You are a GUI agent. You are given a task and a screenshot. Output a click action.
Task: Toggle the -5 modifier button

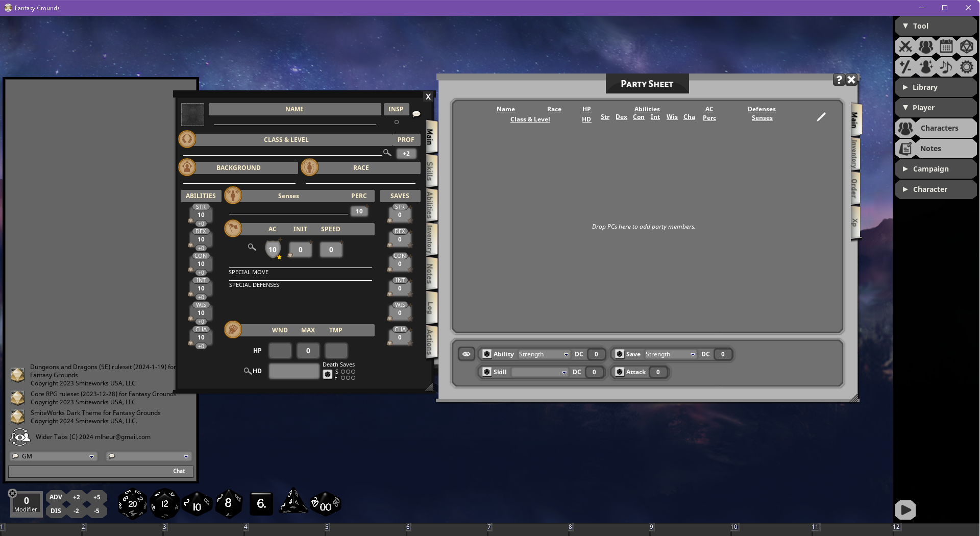click(96, 511)
